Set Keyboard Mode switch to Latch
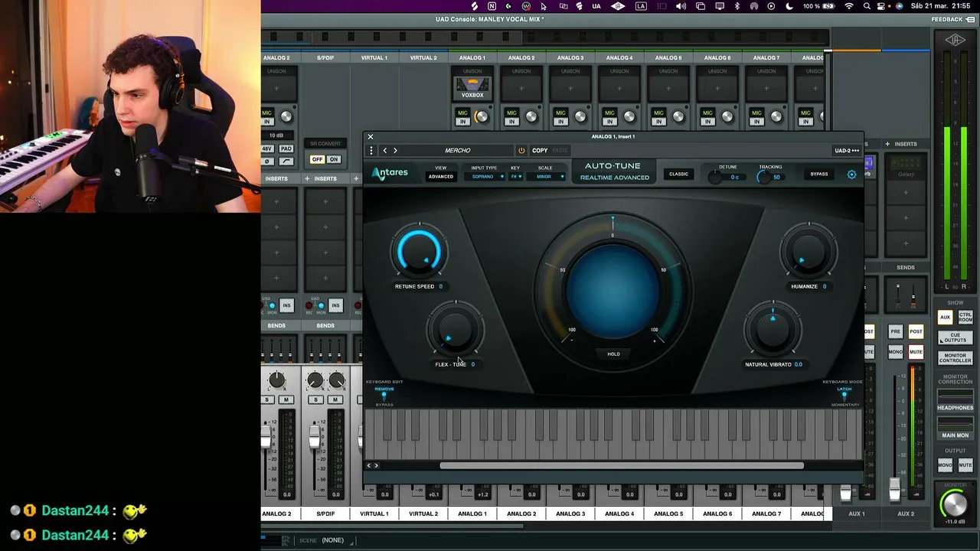980x551 pixels. click(x=844, y=390)
